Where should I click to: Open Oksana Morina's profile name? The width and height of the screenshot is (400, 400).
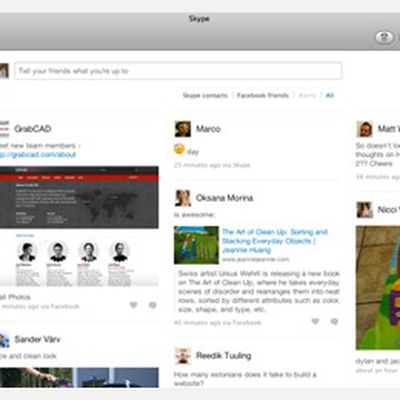pyautogui.click(x=224, y=198)
